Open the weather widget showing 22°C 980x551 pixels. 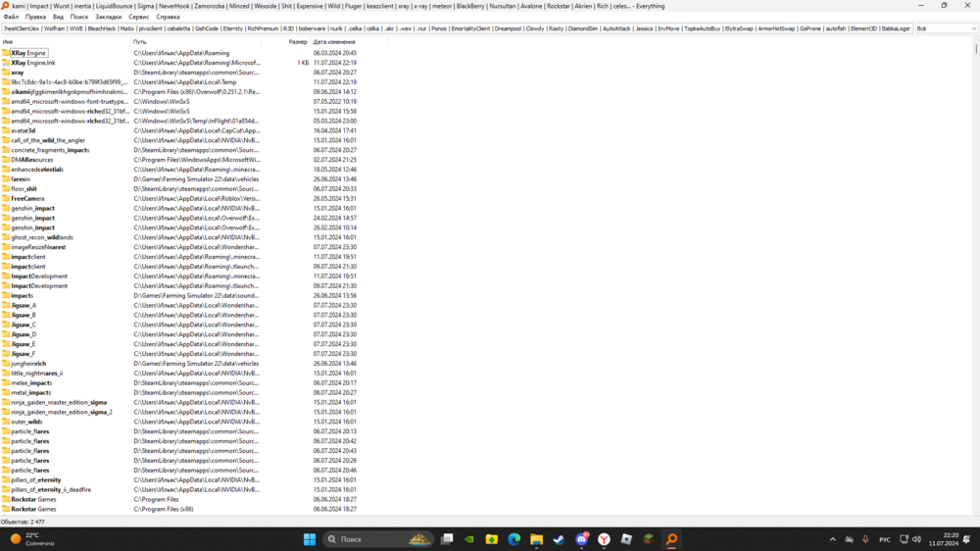(31, 539)
